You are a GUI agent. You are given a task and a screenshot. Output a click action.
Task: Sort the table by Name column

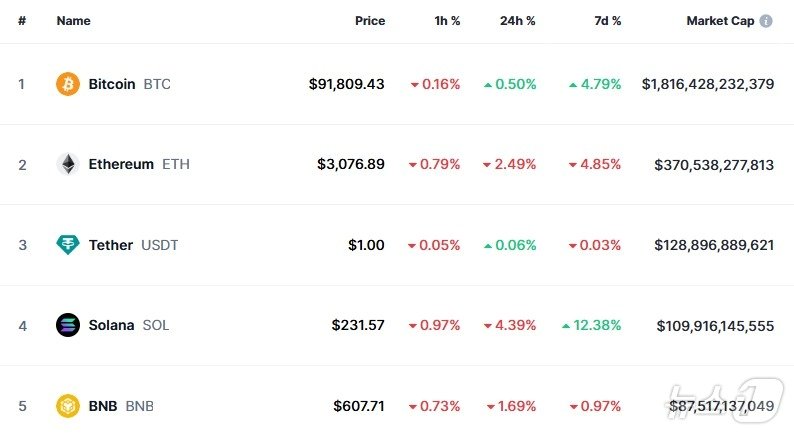pos(73,21)
